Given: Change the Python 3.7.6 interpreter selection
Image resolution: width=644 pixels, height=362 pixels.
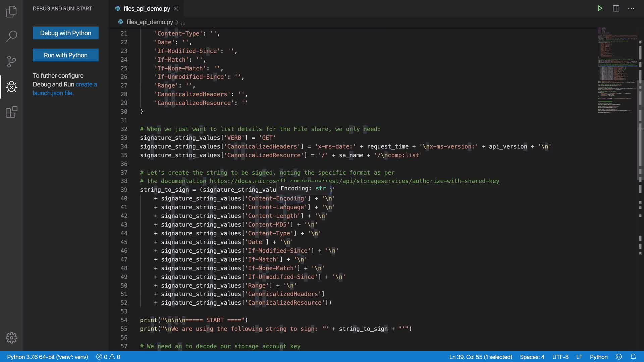Looking at the screenshot, I should pos(47,357).
